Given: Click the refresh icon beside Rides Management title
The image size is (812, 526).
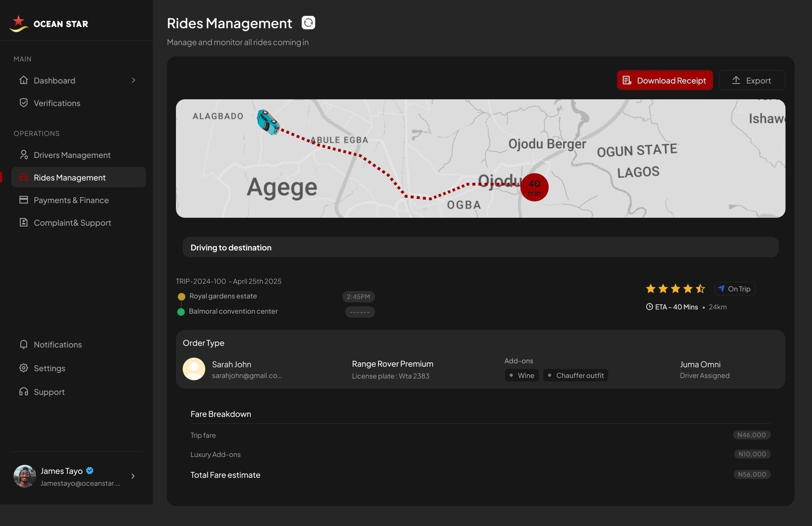Looking at the screenshot, I should click(x=308, y=23).
